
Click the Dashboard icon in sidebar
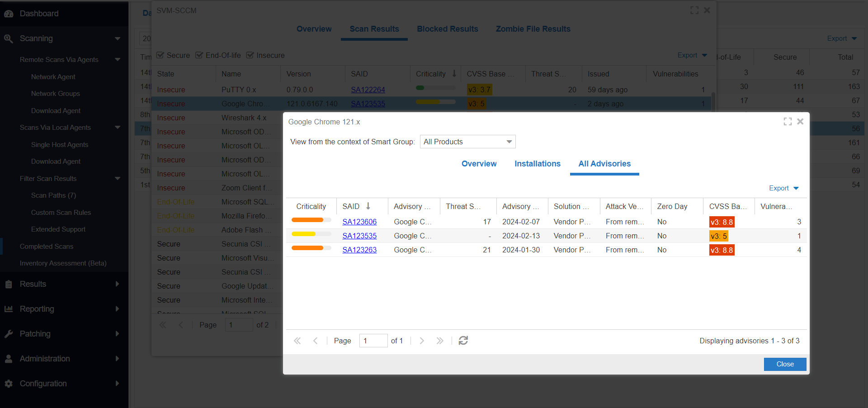click(x=9, y=14)
